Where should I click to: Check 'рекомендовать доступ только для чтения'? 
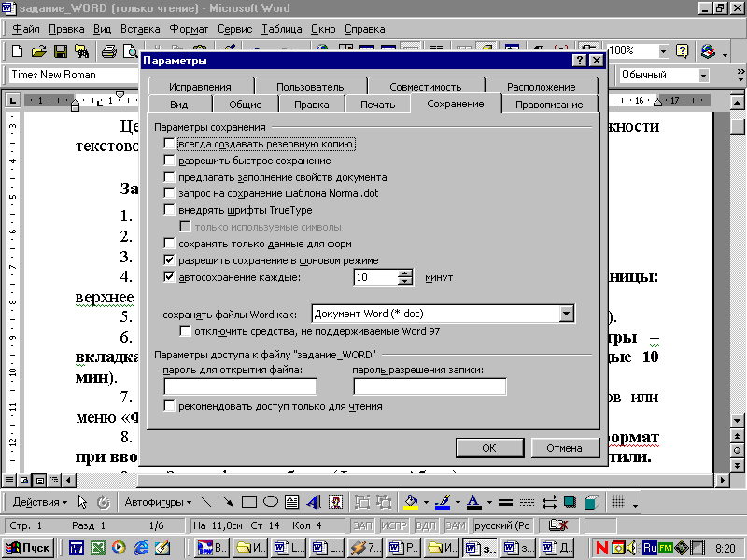[169, 406]
